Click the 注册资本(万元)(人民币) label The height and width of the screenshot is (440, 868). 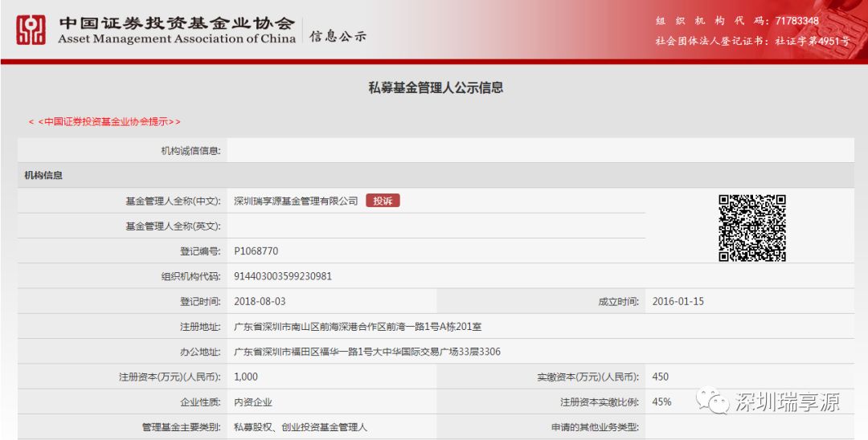pyautogui.click(x=170, y=377)
